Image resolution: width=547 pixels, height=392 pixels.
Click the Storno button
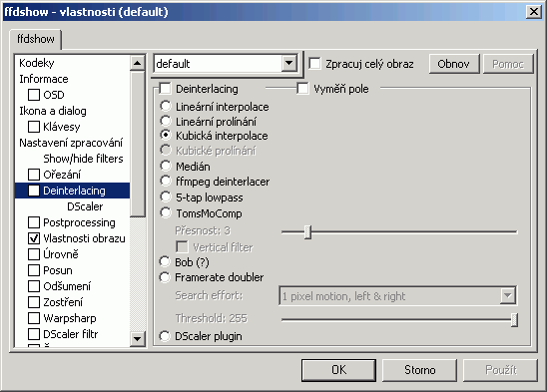click(419, 370)
